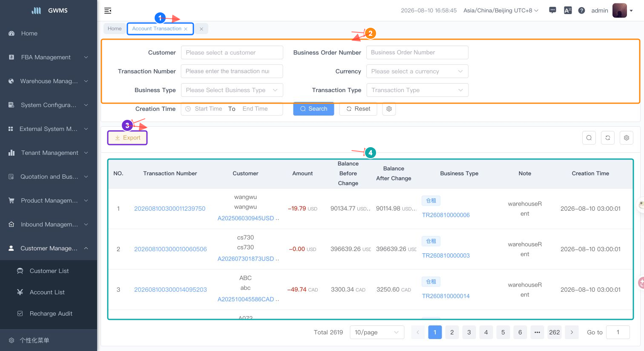Expand External System Management menu

click(x=49, y=129)
